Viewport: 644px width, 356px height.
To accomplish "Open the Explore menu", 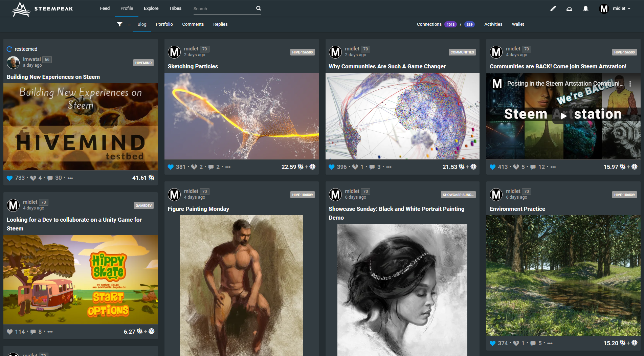I will coord(151,8).
